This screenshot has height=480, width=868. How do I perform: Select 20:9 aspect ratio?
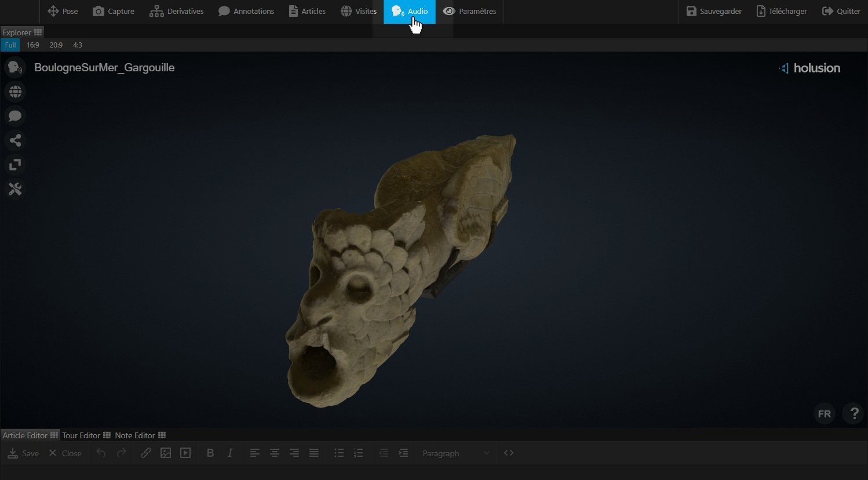pos(56,45)
